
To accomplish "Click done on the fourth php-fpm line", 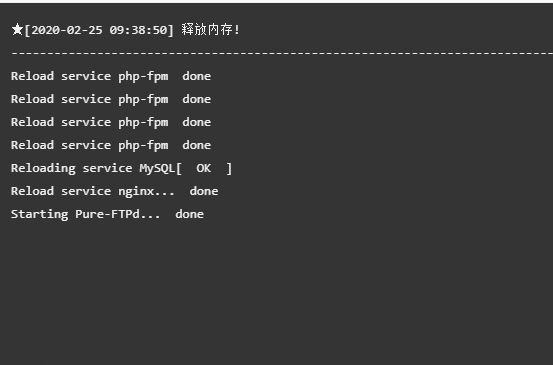I will pos(197,145).
